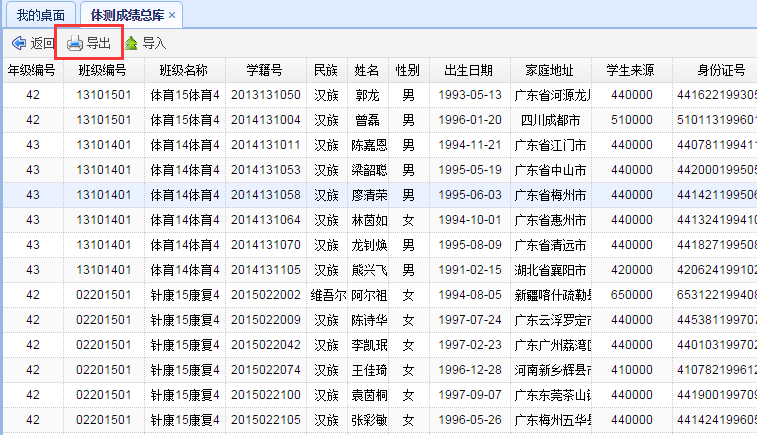Switch to the 我的桌面 tab

pos(41,15)
